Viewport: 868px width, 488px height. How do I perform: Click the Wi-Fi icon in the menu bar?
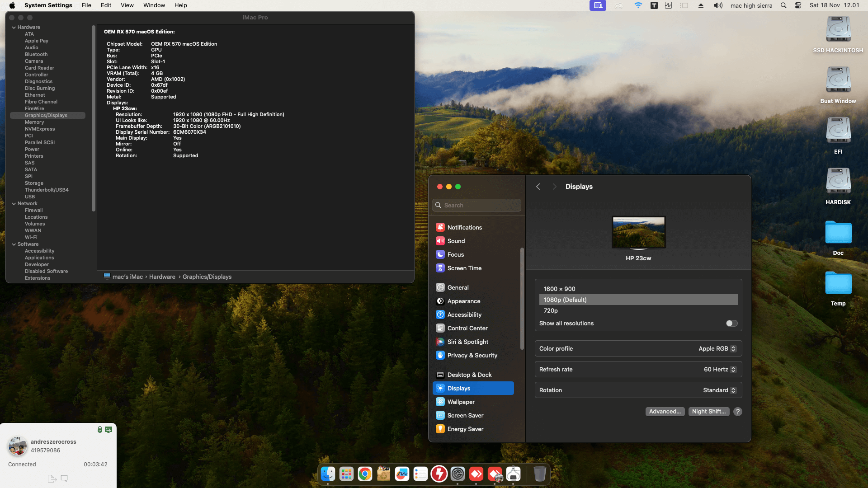click(x=638, y=5)
